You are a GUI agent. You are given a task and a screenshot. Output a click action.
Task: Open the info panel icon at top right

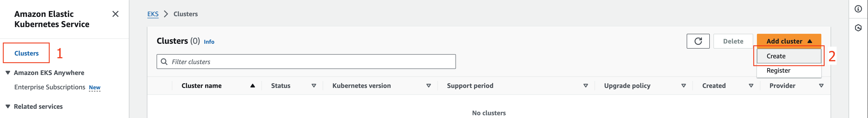858,9
